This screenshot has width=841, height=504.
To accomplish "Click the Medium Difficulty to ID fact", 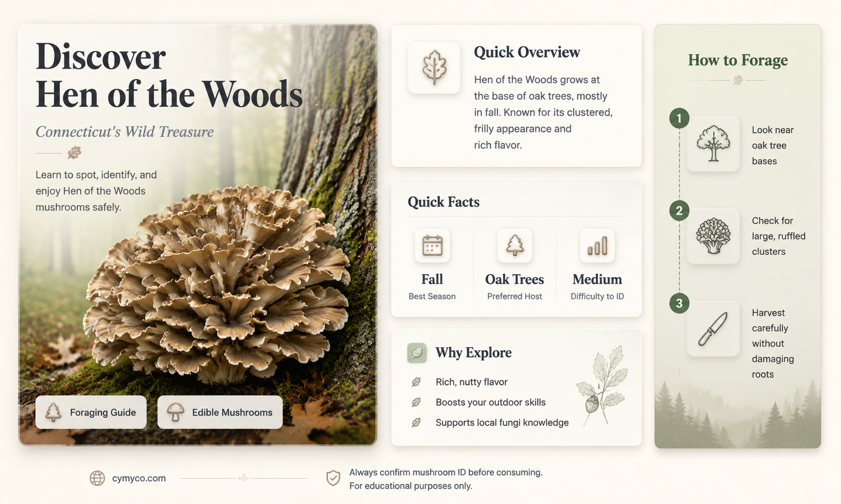I will [x=597, y=265].
